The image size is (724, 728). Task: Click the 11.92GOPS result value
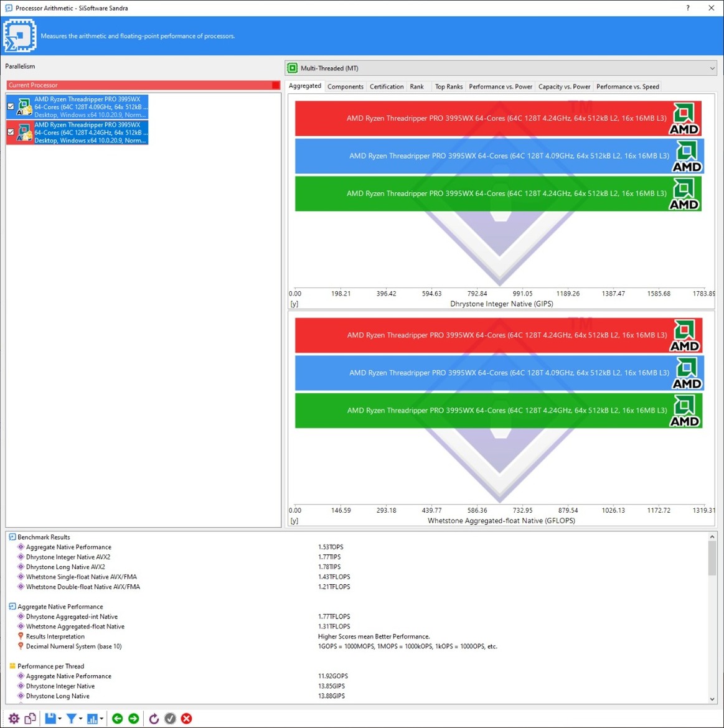tap(333, 676)
